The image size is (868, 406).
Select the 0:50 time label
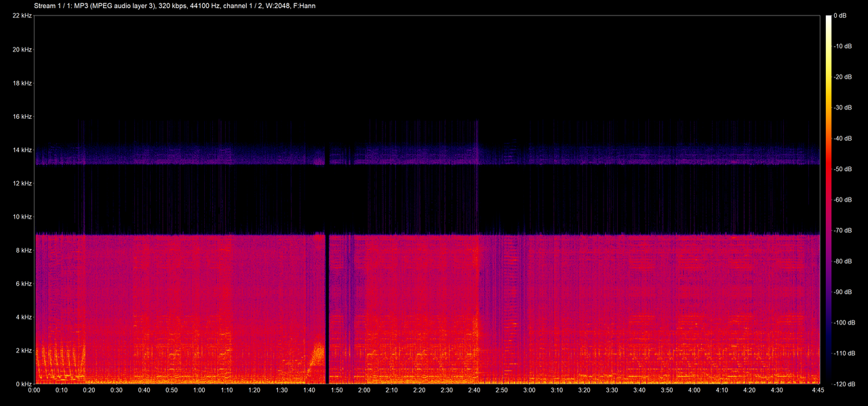point(172,391)
